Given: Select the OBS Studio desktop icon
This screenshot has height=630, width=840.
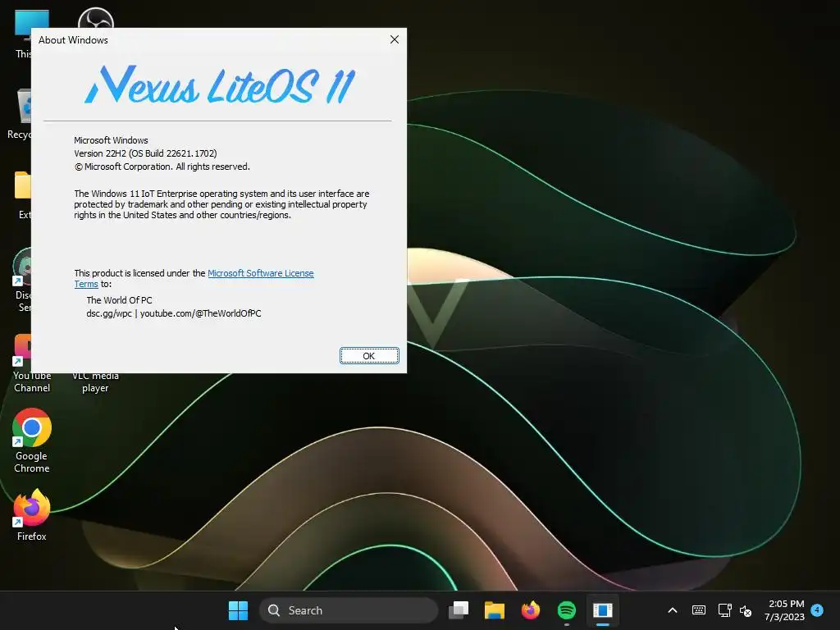Looking at the screenshot, I should tap(96, 18).
